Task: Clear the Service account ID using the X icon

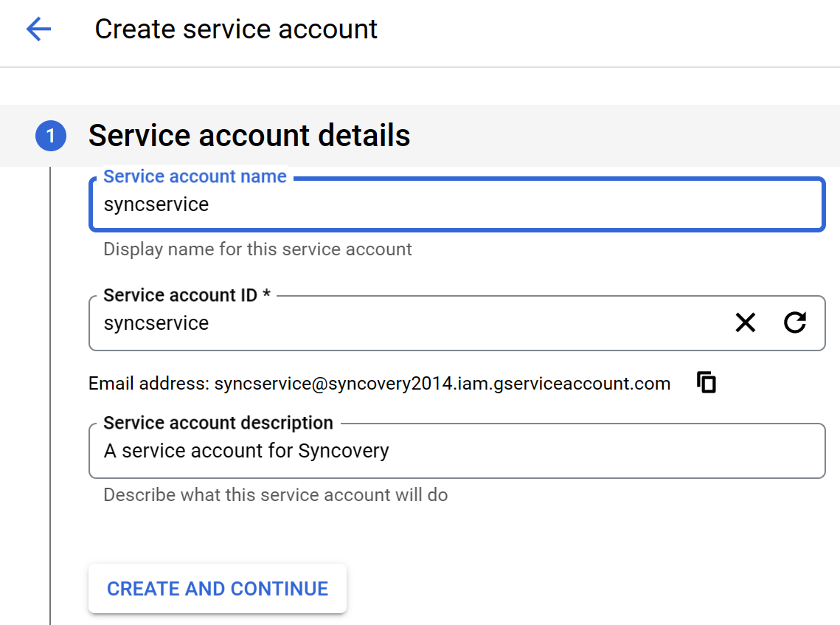Action: coord(745,322)
